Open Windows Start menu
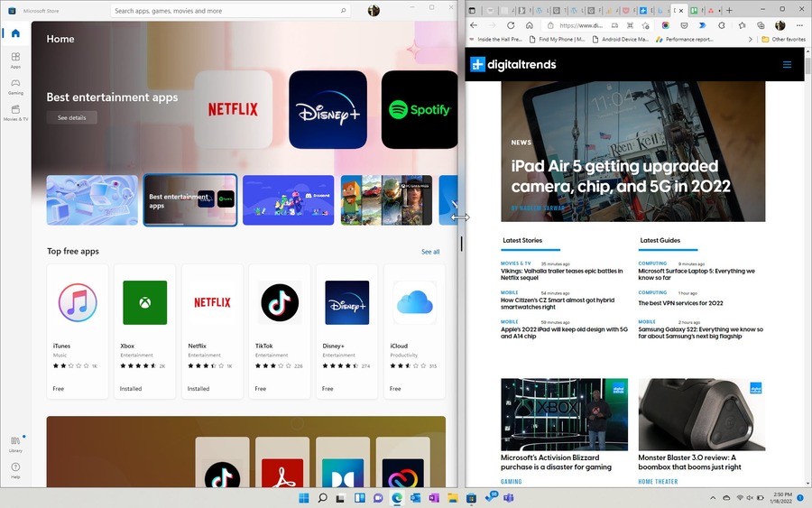The height and width of the screenshot is (508, 812). [304, 498]
